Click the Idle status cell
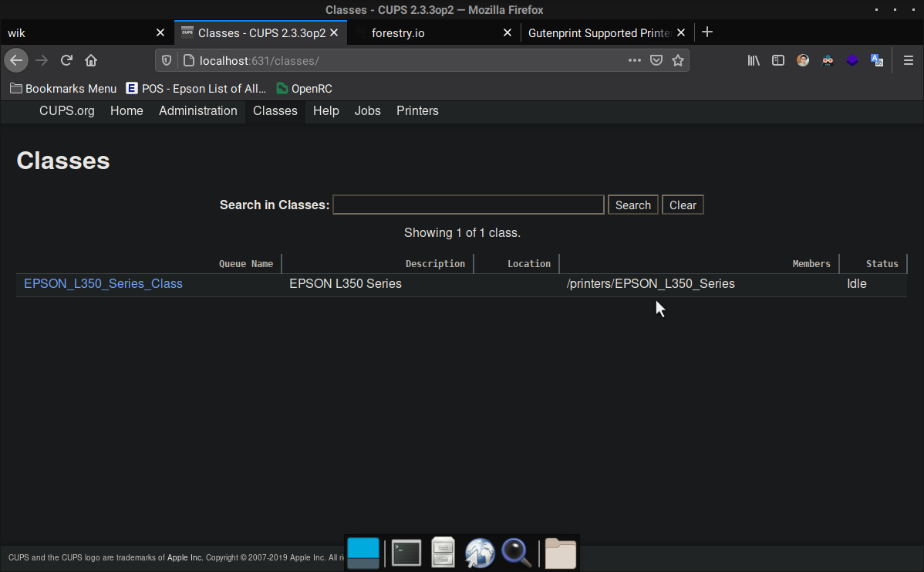 857,283
